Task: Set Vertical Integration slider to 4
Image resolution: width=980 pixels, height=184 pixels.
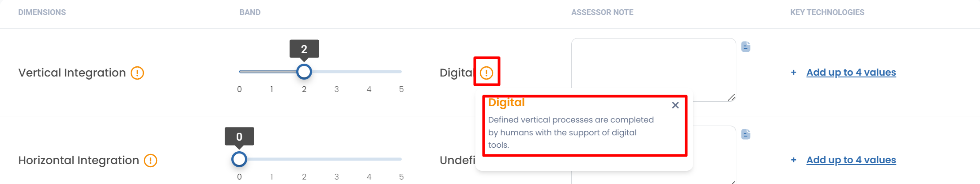Action: [x=369, y=72]
